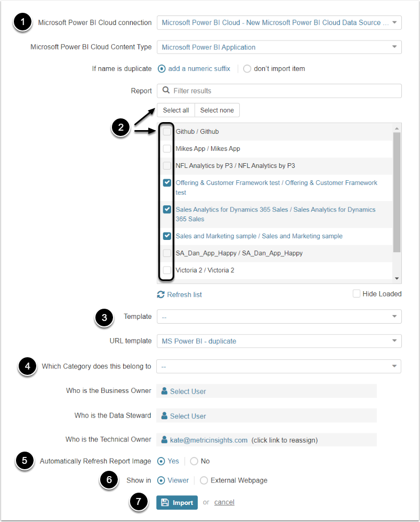Open the Category selection dropdown

point(279,366)
